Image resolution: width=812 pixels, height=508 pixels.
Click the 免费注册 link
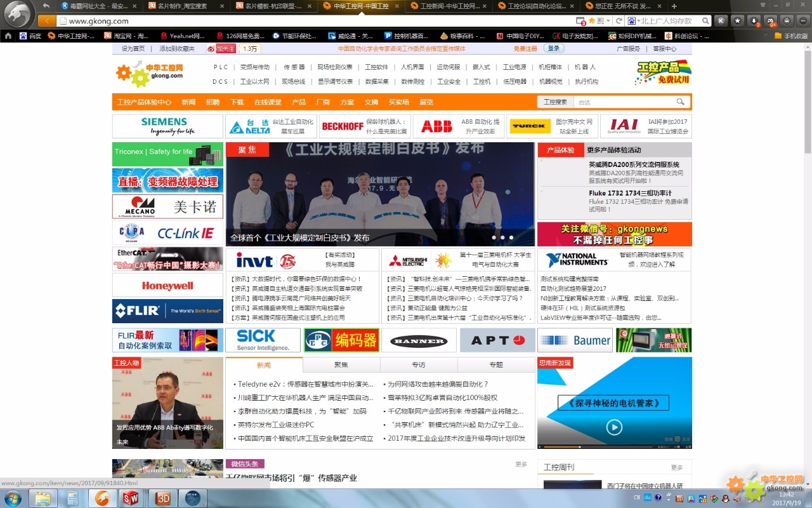tap(525, 49)
